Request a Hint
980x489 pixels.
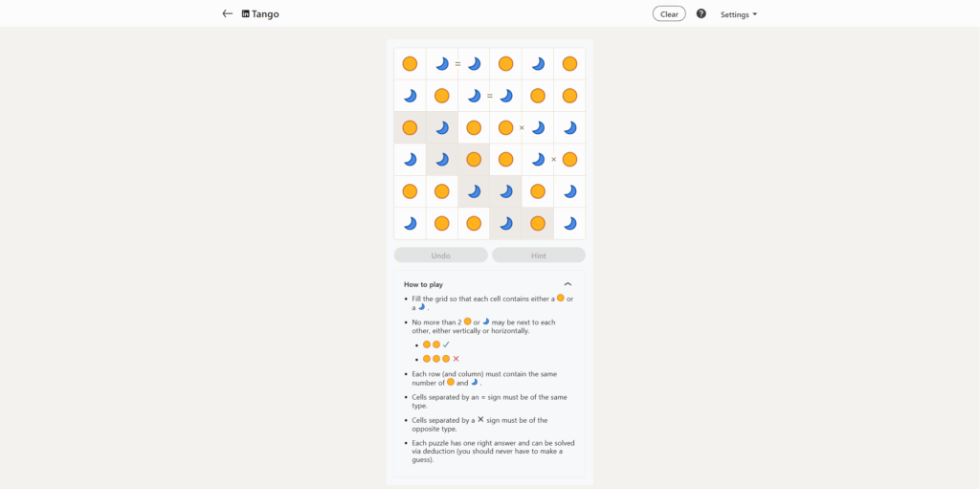pos(539,256)
